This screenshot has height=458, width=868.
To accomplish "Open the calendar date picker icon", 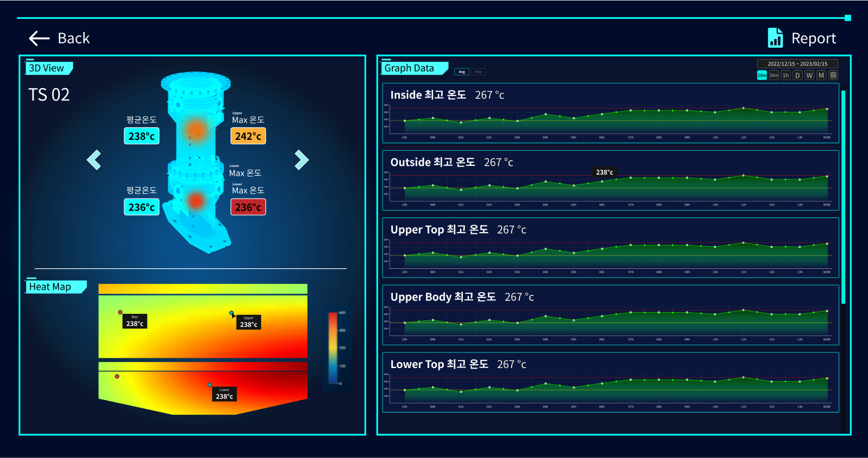I will pyautogui.click(x=833, y=75).
